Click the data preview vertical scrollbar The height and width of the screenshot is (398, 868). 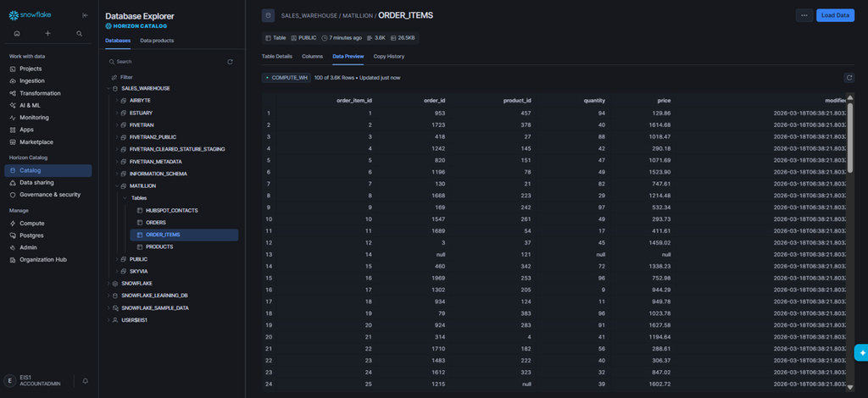(849, 138)
